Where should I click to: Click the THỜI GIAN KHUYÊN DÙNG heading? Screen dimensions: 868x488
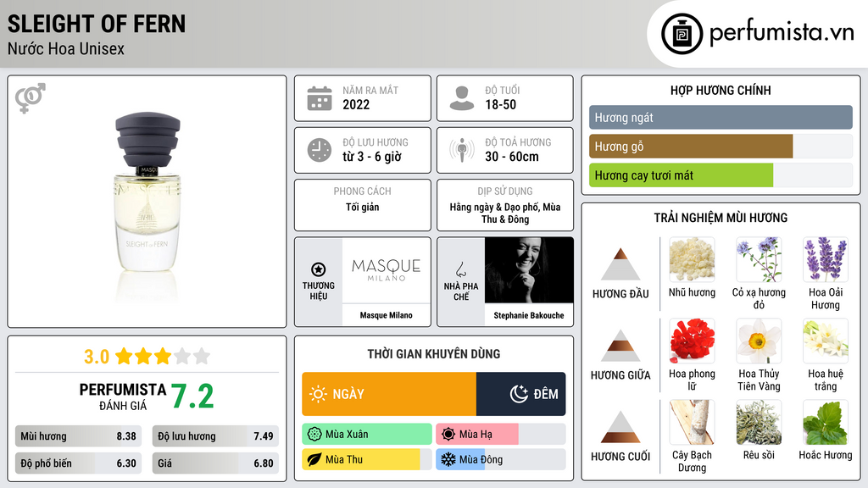[x=434, y=353]
